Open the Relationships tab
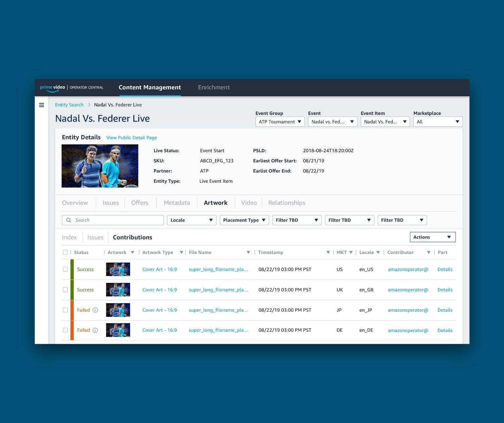 point(287,203)
